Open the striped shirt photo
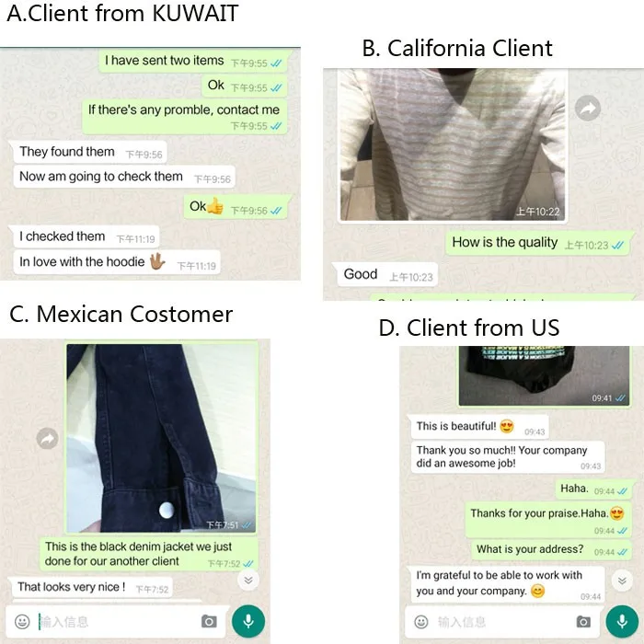 [453, 145]
